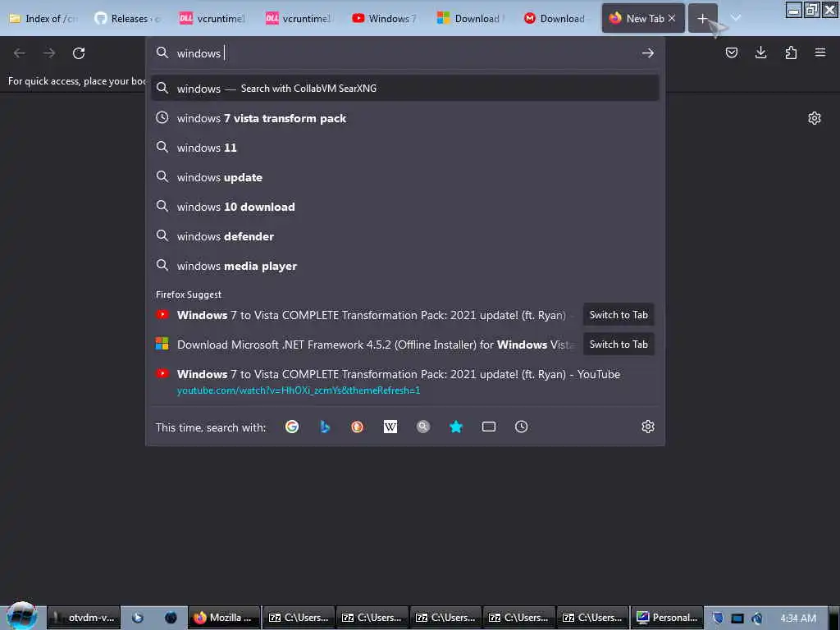Click the Go arrow in address bar
The width and height of the screenshot is (840, 630).
(648, 53)
